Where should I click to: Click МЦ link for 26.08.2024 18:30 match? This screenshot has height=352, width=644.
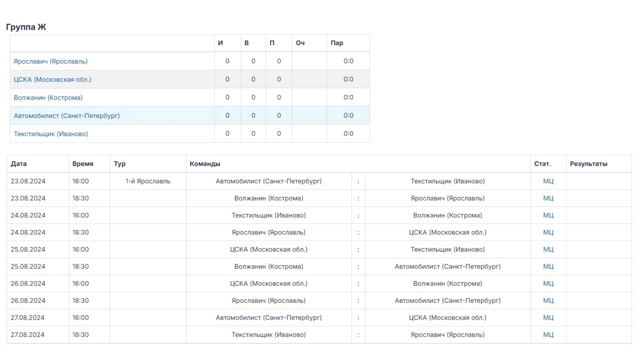[548, 300]
